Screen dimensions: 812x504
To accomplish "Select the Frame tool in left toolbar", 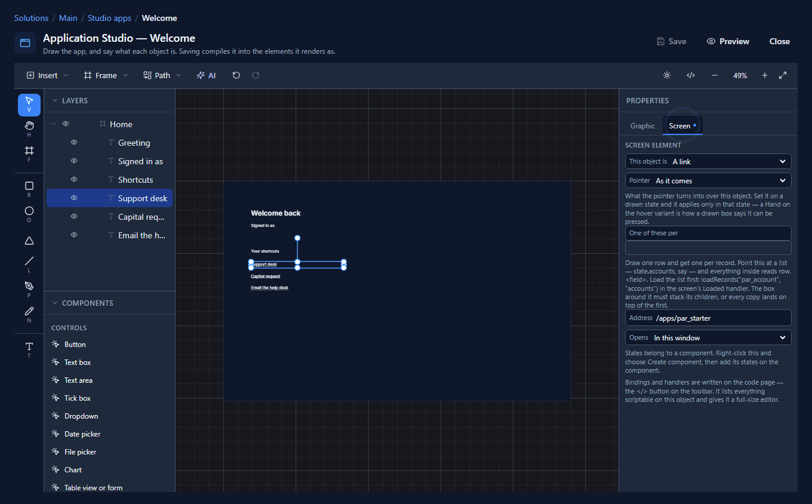I will pos(29,153).
